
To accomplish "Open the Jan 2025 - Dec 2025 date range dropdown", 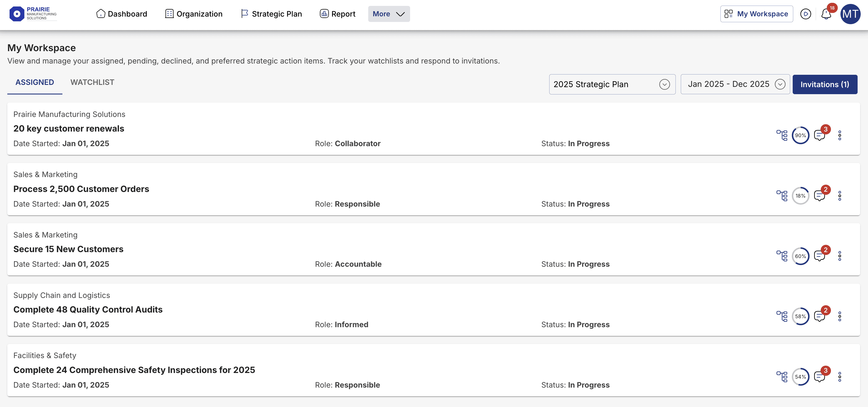I will coord(735,84).
